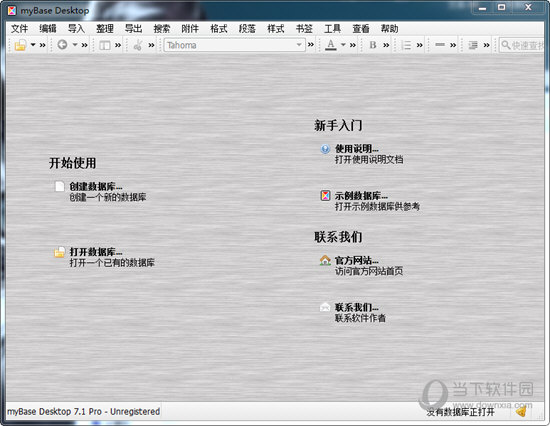Open font color dropdown arrow
Screen dimensions: 550x426
[343, 45]
